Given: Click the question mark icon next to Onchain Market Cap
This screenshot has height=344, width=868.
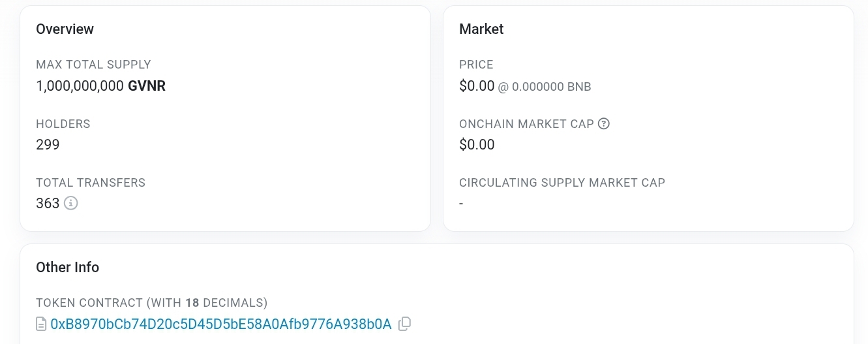Looking at the screenshot, I should tap(604, 123).
